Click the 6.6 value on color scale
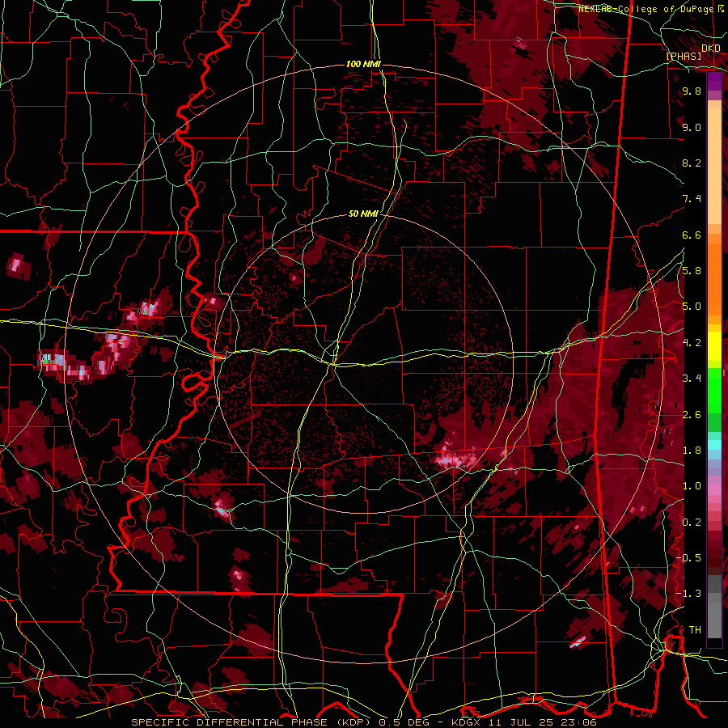Image resolution: width=728 pixels, height=728 pixels. (692, 235)
